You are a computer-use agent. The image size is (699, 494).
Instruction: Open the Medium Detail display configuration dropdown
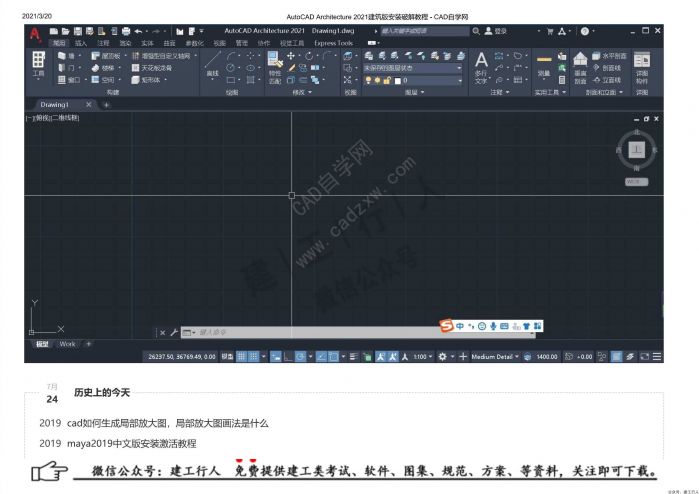click(495, 357)
